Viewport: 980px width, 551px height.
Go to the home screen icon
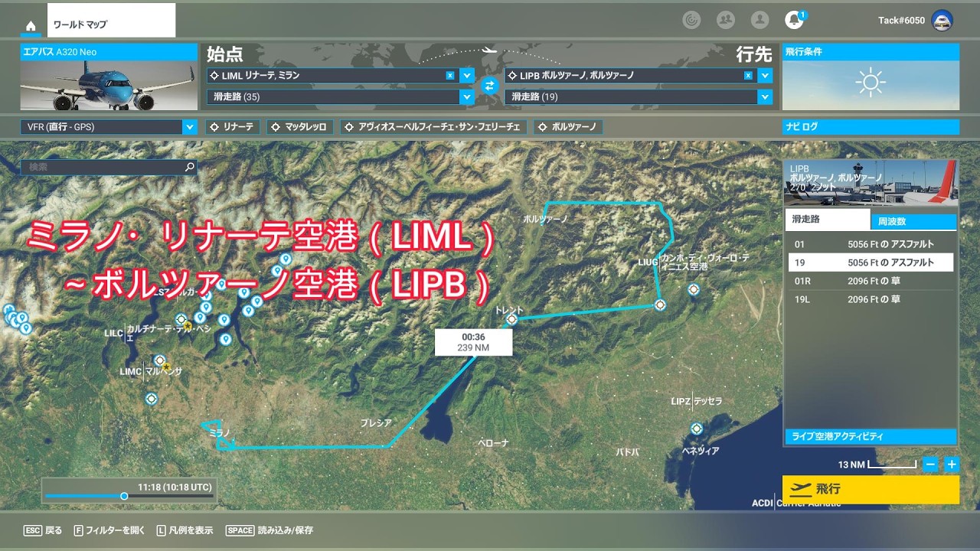(31, 25)
